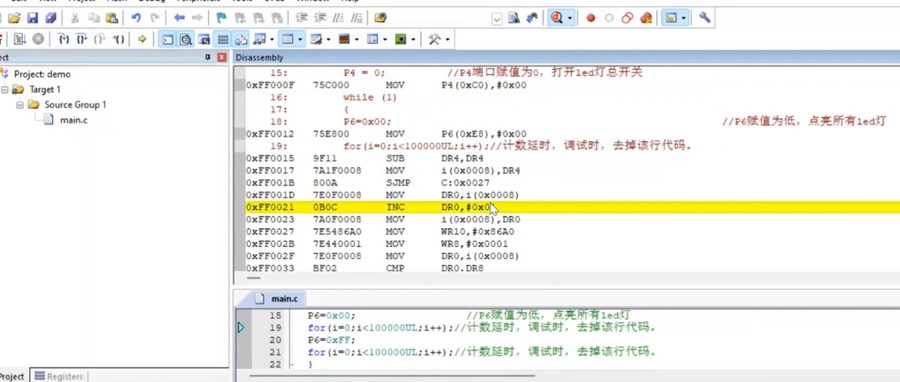The image size is (900, 382).
Task: Click the Disassembly horizontal scrollbar thumb
Action: click(253, 278)
